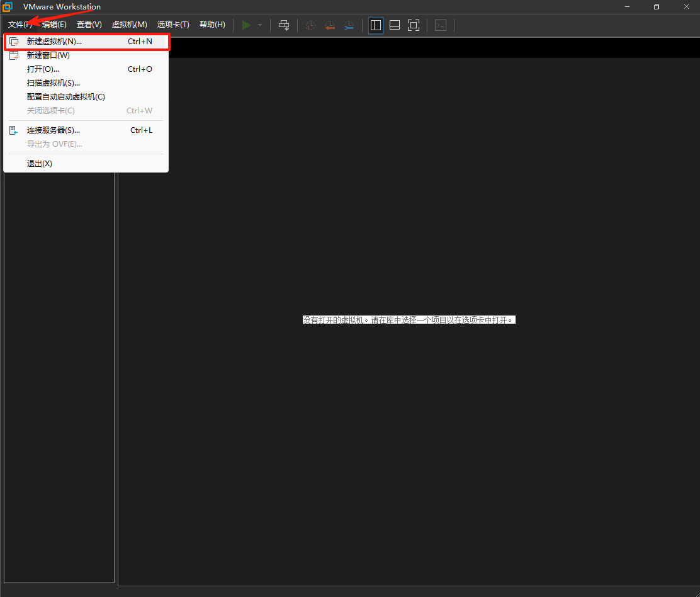Toggle the library sidebar view icon

pyautogui.click(x=376, y=25)
